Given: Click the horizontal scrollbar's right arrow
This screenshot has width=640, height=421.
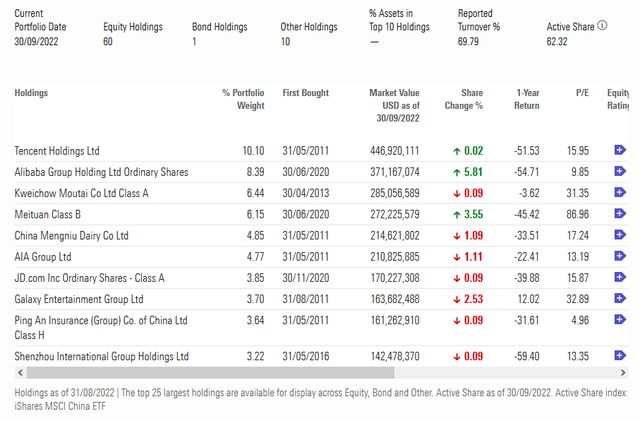Looking at the screenshot, I should (623, 372).
